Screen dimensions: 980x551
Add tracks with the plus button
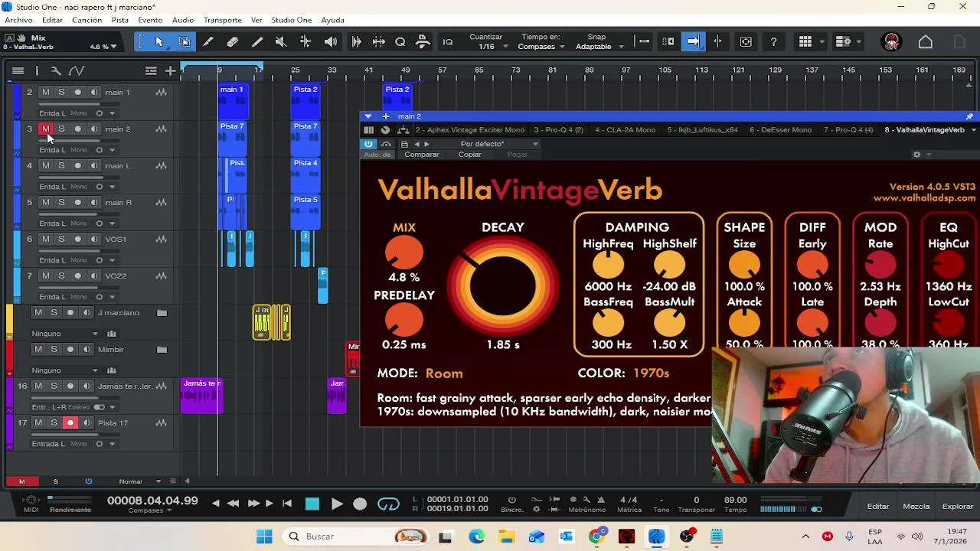(x=170, y=70)
